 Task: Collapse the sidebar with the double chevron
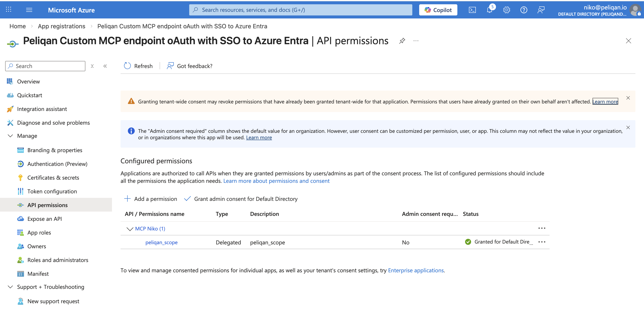pos(105,66)
